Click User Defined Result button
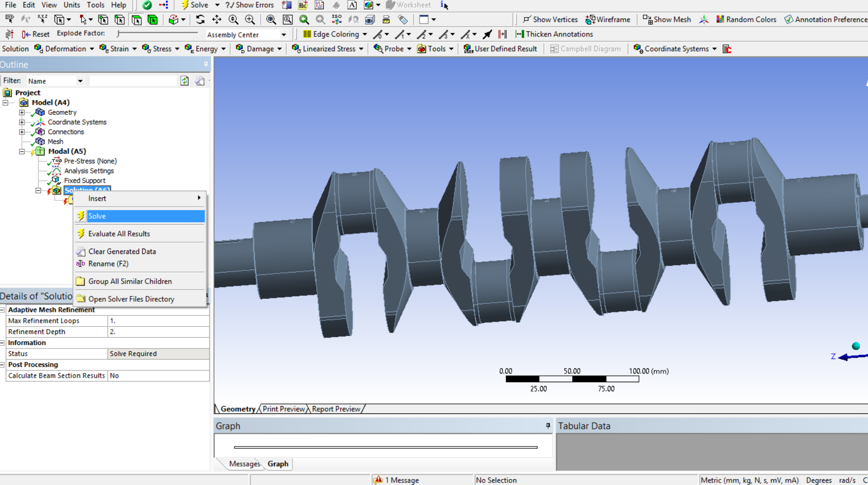868x485 pixels. pos(500,49)
